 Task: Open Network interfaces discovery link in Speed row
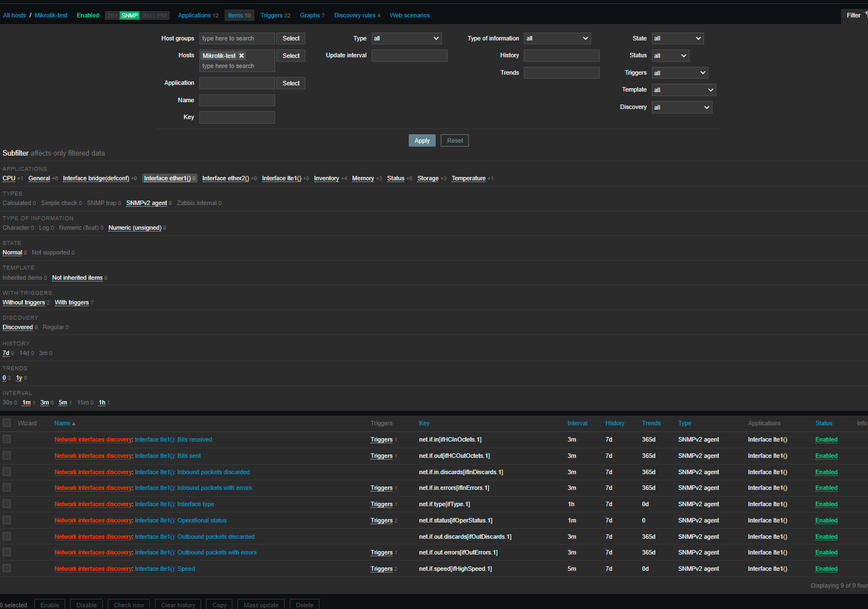click(93, 569)
